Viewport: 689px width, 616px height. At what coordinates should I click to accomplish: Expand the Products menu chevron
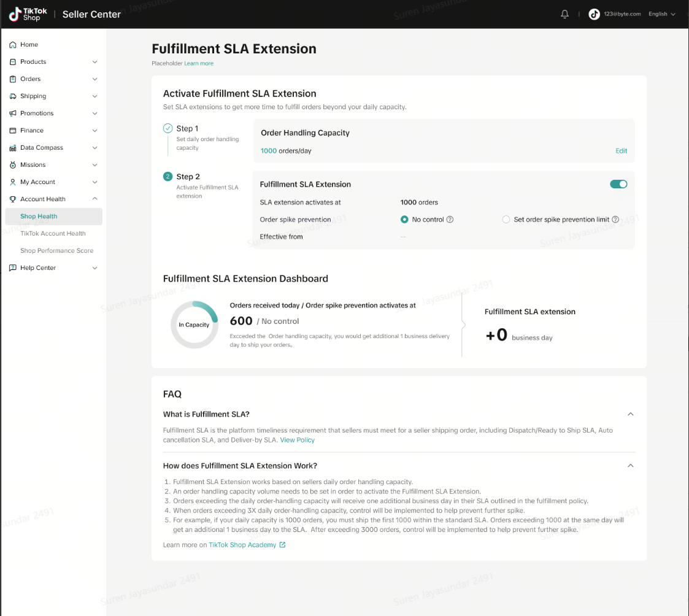[94, 62]
